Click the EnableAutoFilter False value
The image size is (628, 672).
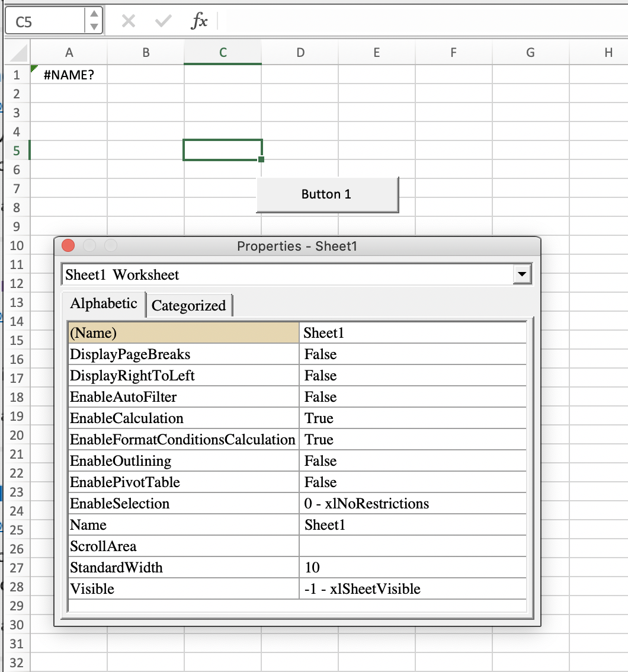[x=412, y=397]
